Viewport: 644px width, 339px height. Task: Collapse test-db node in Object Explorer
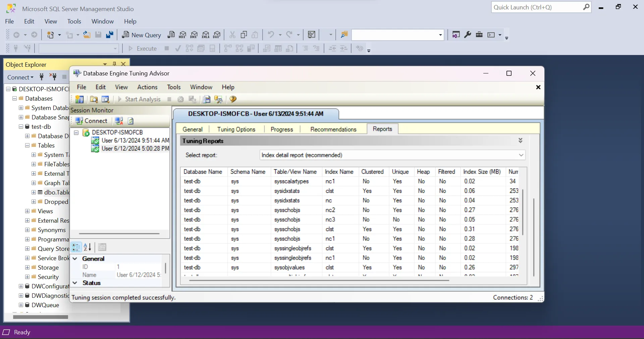click(x=21, y=127)
